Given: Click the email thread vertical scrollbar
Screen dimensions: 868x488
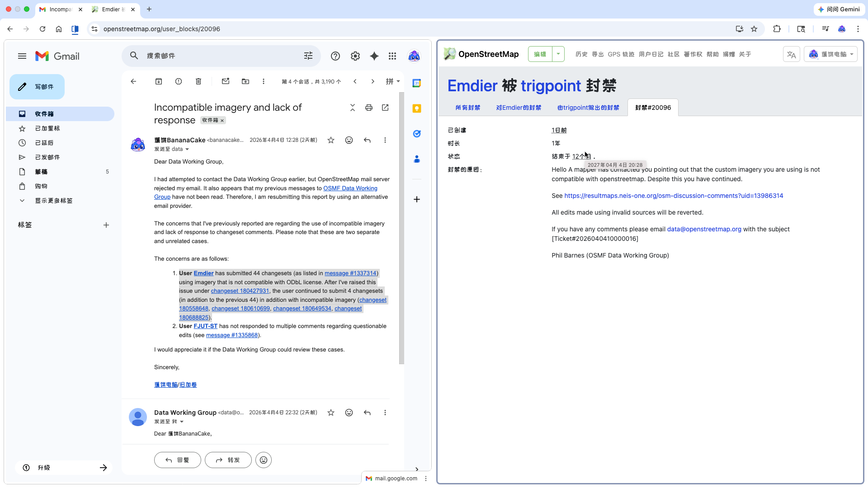Looking at the screenshot, I should pos(401,228).
